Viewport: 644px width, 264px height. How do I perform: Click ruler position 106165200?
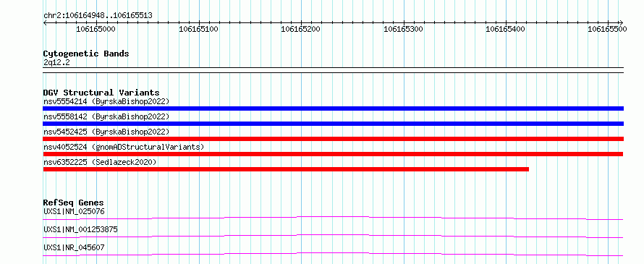[x=301, y=29]
